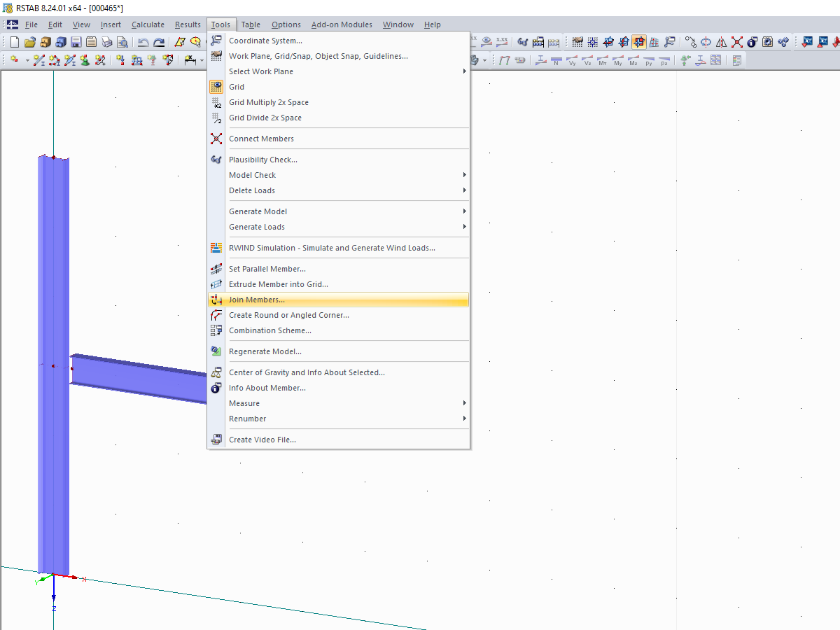Show torsional moment MT diagram
Image resolution: width=840 pixels, height=630 pixels.
[x=603, y=60]
